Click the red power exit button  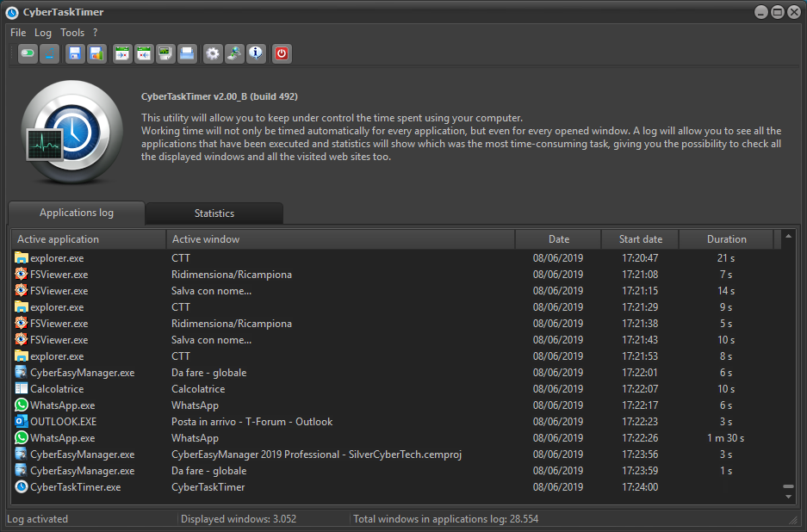tap(282, 53)
